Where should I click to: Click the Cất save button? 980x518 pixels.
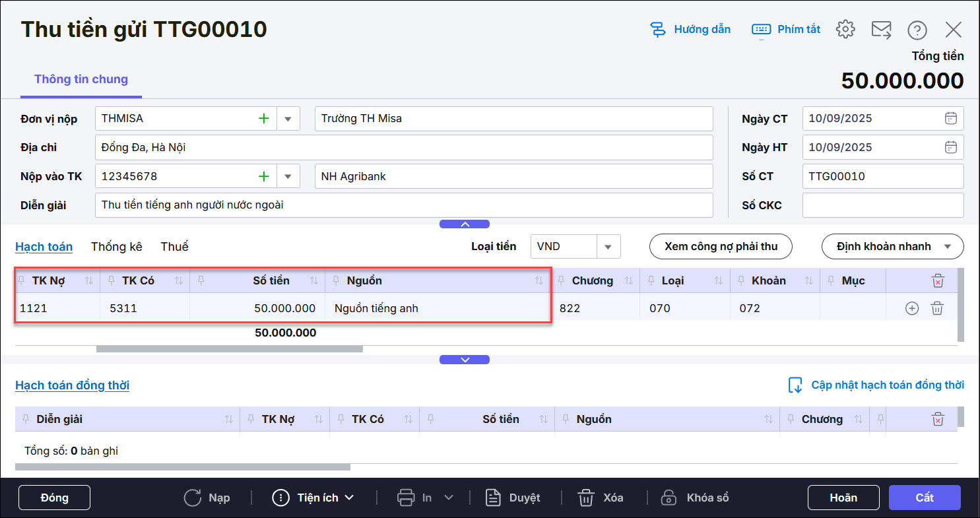[x=924, y=498]
